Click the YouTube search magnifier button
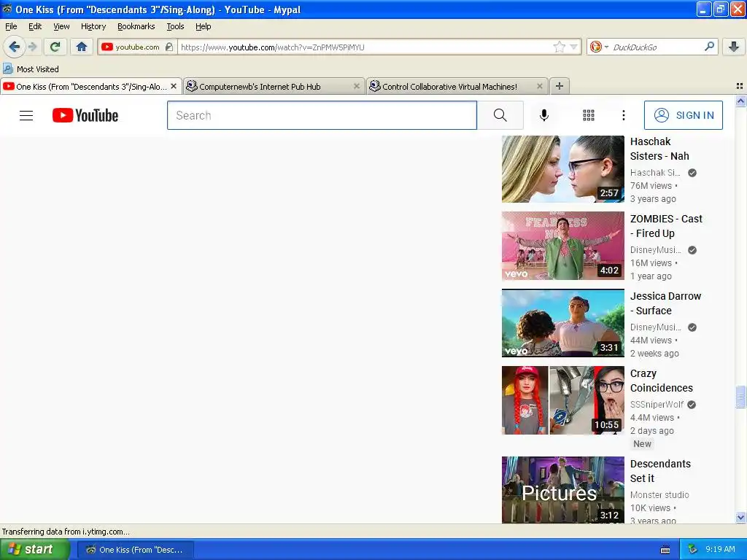This screenshot has width=747, height=560. 500,115
